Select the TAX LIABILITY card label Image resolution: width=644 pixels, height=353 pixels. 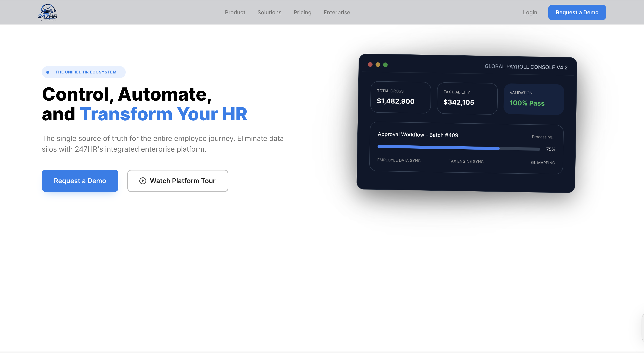coord(457,92)
